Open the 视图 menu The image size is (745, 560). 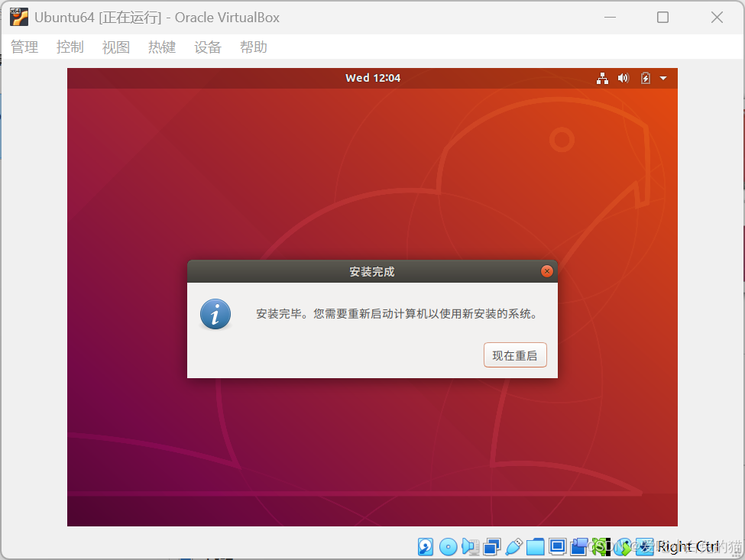point(116,47)
